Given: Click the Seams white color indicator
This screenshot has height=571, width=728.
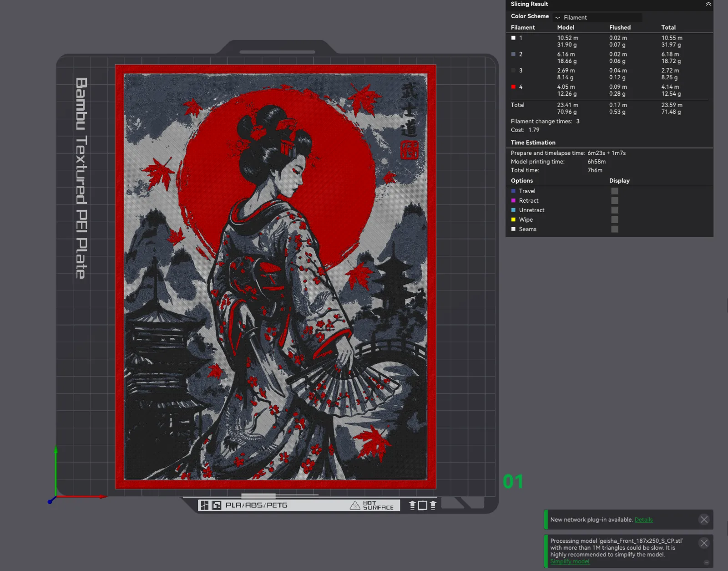Looking at the screenshot, I should click(x=513, y=229).
